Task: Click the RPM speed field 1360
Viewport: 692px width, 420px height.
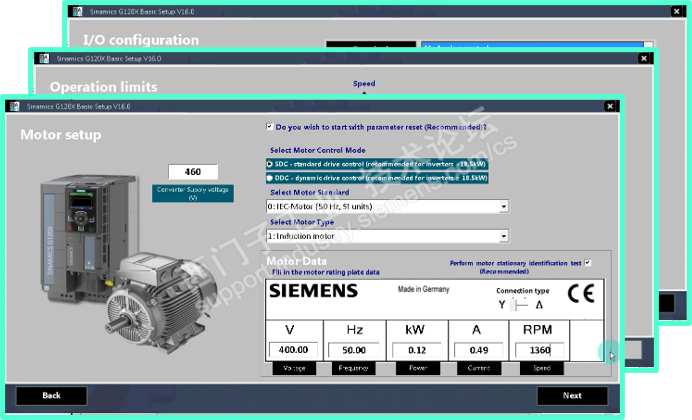Action: tap(539, 350)
